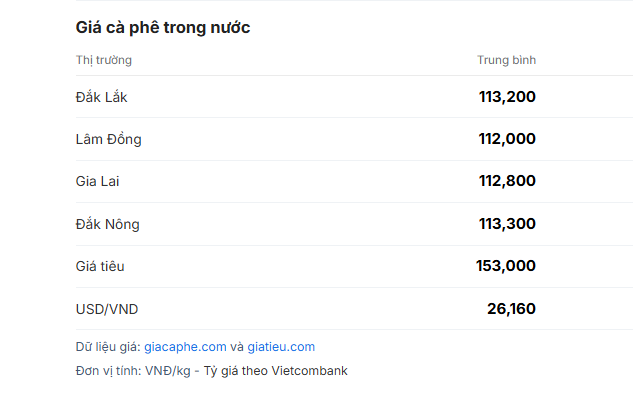Select the Đắk Nông market name
The width and height of the screenshot is (633, 399).
(107, 224)
